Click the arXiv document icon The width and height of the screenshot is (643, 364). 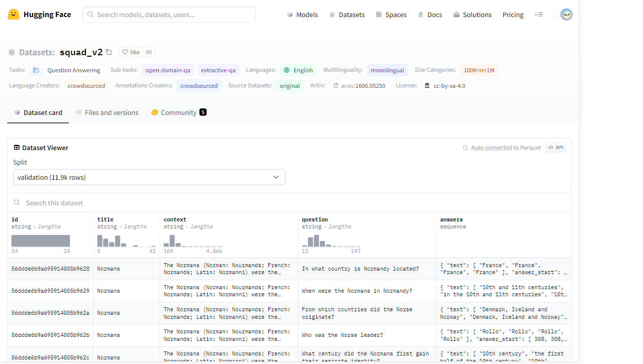pos(336,86)
